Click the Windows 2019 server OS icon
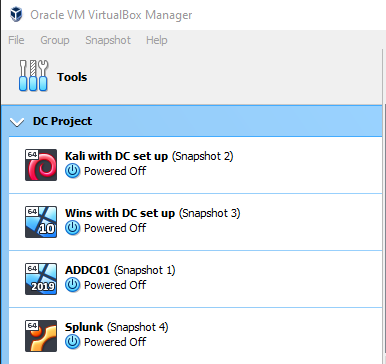Image resolution: width=386 pixels, height=364 pixels. (41, 279)
